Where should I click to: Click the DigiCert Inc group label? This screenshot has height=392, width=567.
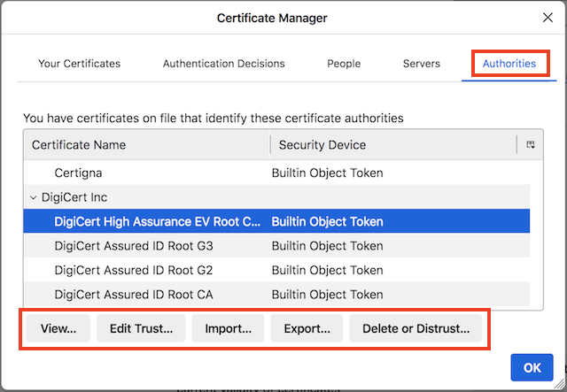coord(74,197)
